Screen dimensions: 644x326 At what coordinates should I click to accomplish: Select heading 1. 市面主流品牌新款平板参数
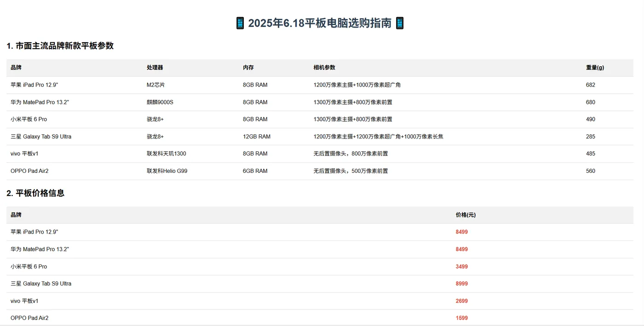[60, 46]
